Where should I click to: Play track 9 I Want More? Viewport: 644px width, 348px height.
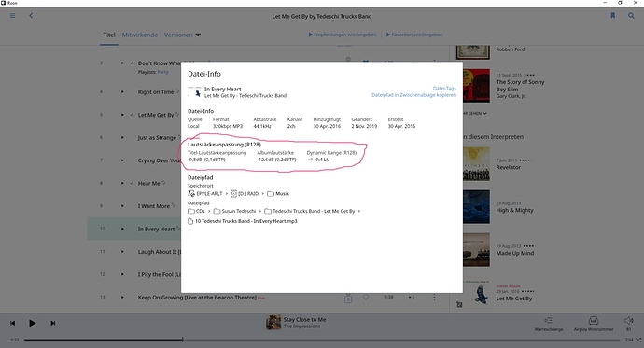tap(122, 206)
